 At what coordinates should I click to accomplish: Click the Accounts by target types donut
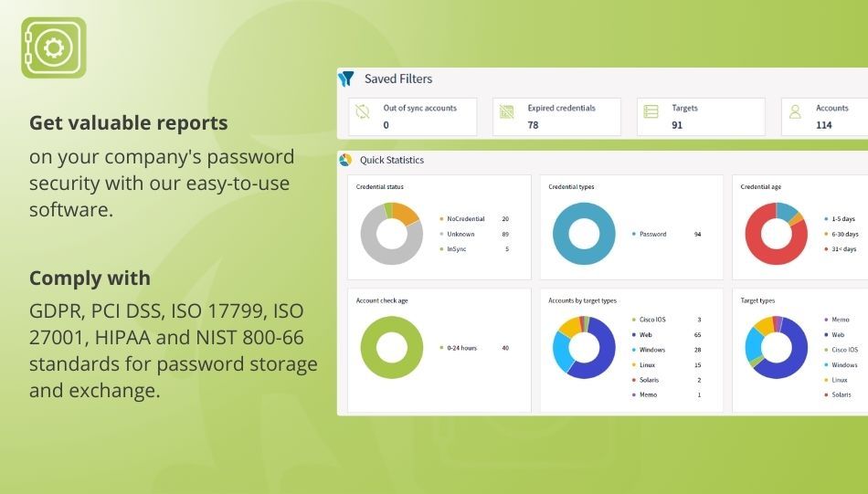tap(584, 347)
